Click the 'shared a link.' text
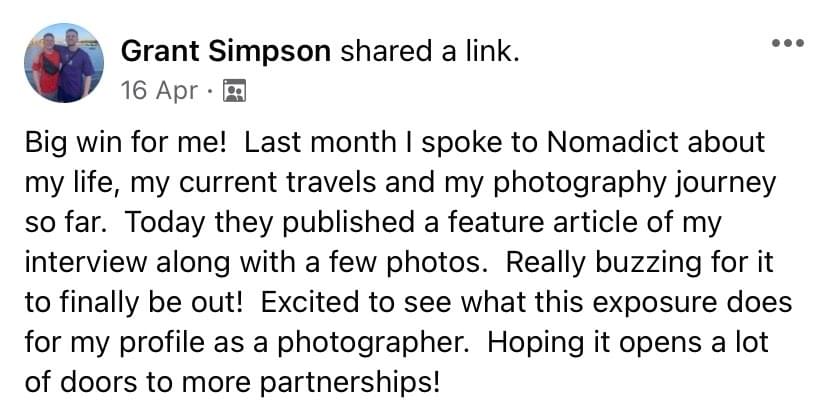The image size is (828, 403). coord(430,52)
